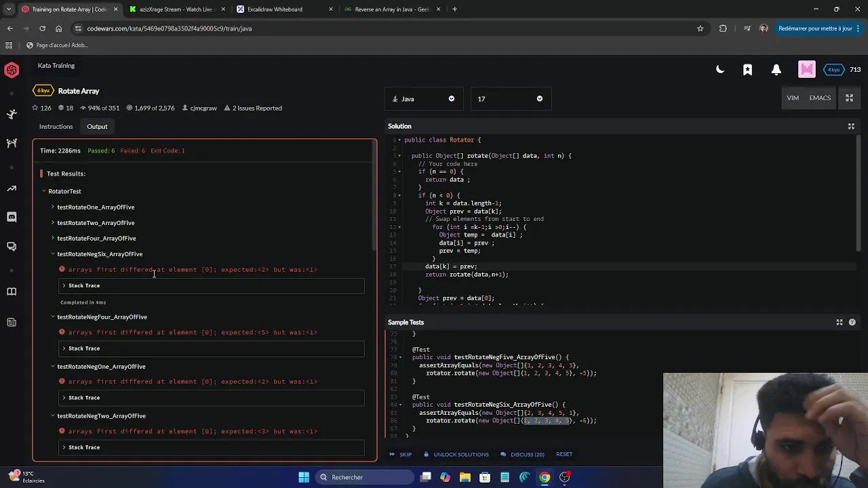Click the 126 stars count
868x488 pixels.
41,108
